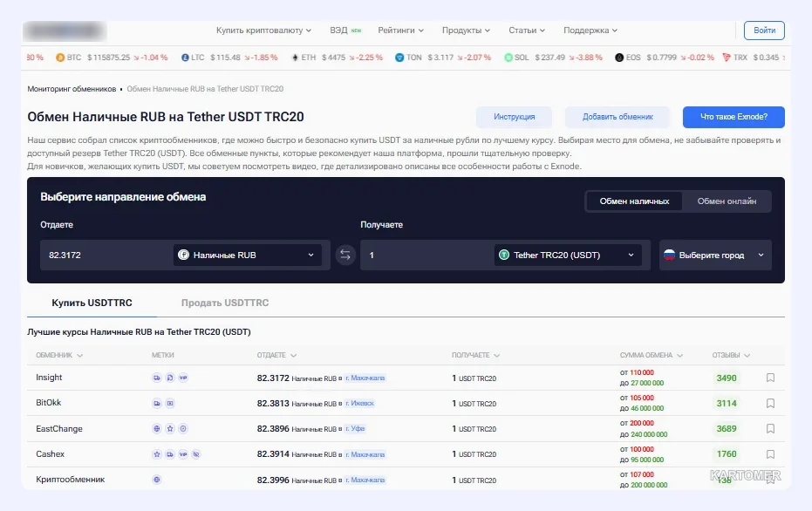812x511 pixels.
Task: Open the ВЭД menu item
Action: [345, 31]
